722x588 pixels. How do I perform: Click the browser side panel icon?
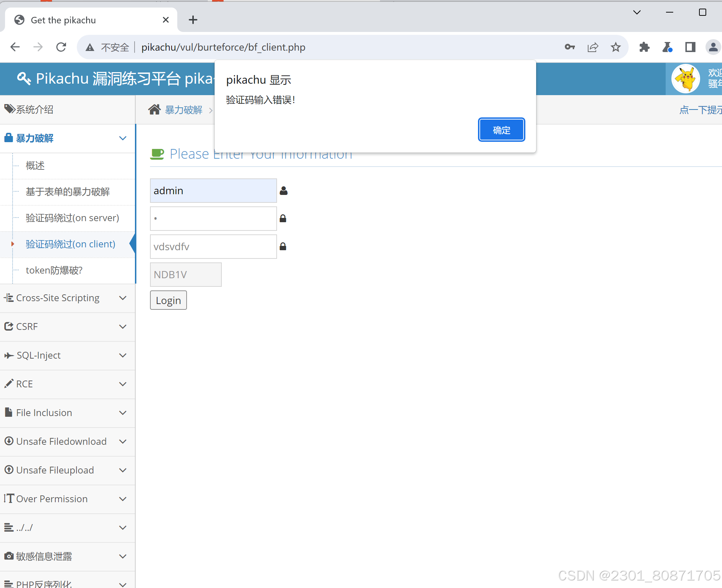(690, 47)
